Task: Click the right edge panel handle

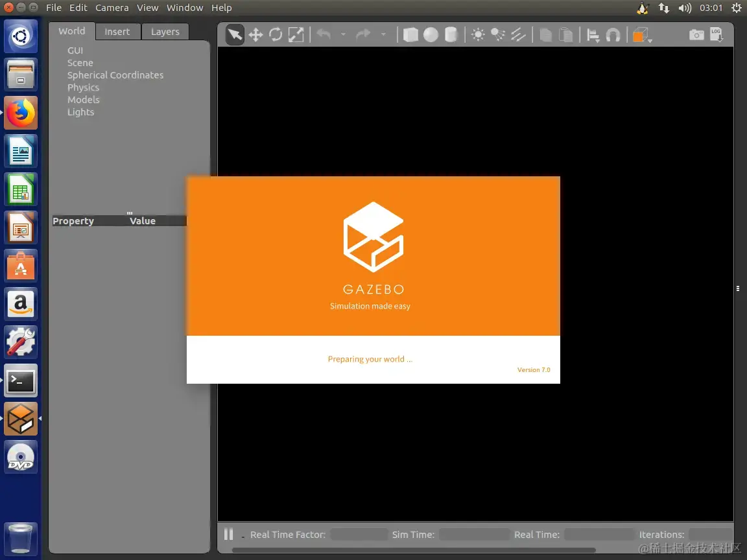Action: 737,288
